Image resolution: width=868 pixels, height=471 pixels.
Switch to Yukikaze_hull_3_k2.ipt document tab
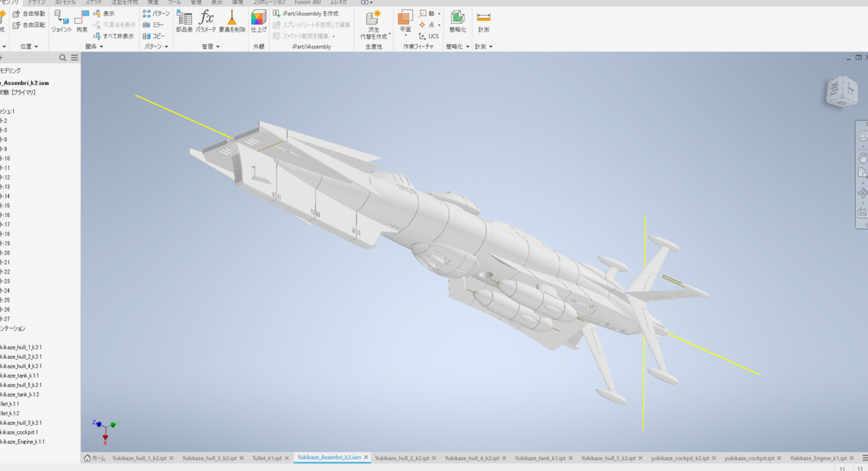210,458
